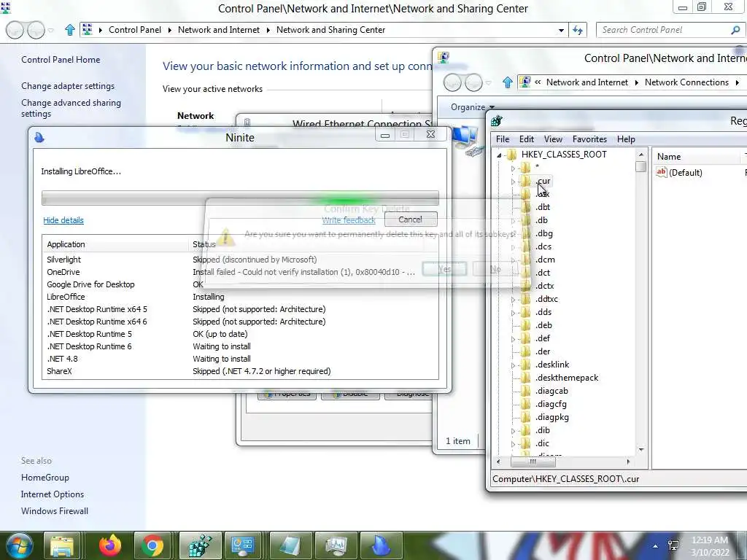Launch Firefox from the taskbar
The width and height of the screenshot is (747, 560).
click(x=109, y=546)
